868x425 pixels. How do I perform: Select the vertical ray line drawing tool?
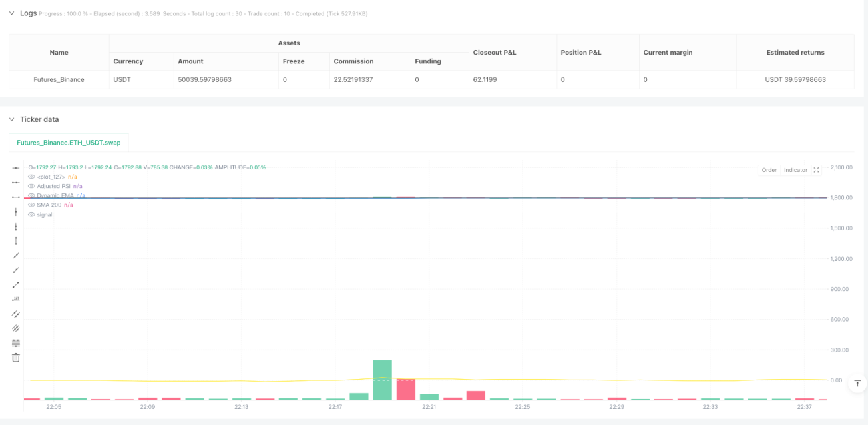[16, 226]
